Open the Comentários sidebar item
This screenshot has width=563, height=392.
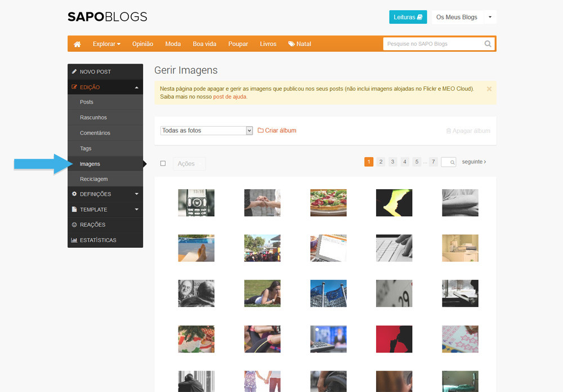point(95,133)
